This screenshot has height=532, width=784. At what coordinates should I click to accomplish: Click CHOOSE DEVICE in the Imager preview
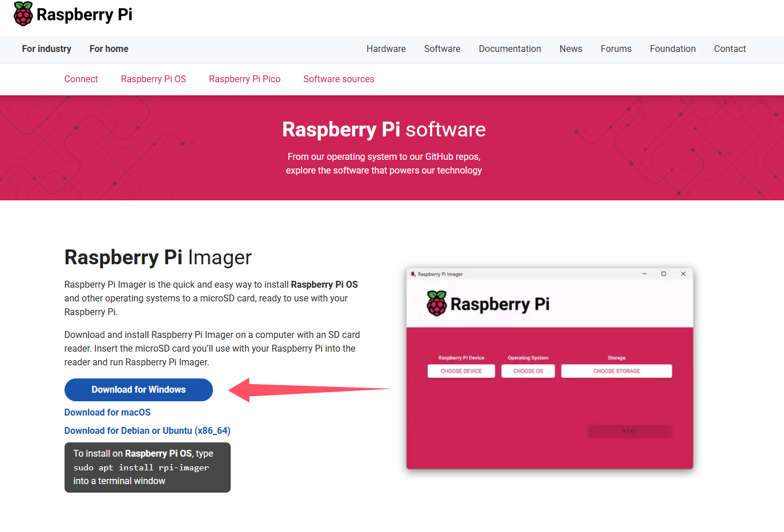pos(461,371)
